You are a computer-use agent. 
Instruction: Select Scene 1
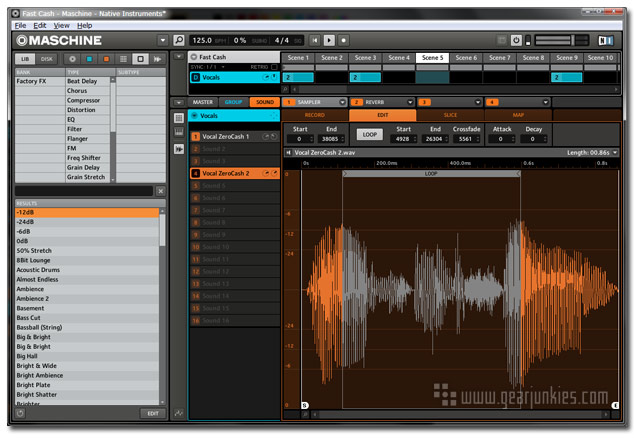coord(298,58)
